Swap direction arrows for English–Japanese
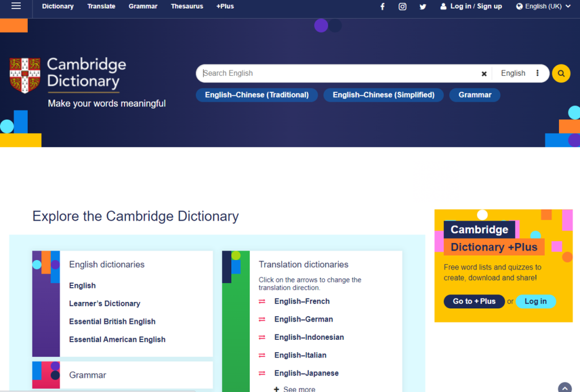 pyautogui.click(x=262, y=373)
